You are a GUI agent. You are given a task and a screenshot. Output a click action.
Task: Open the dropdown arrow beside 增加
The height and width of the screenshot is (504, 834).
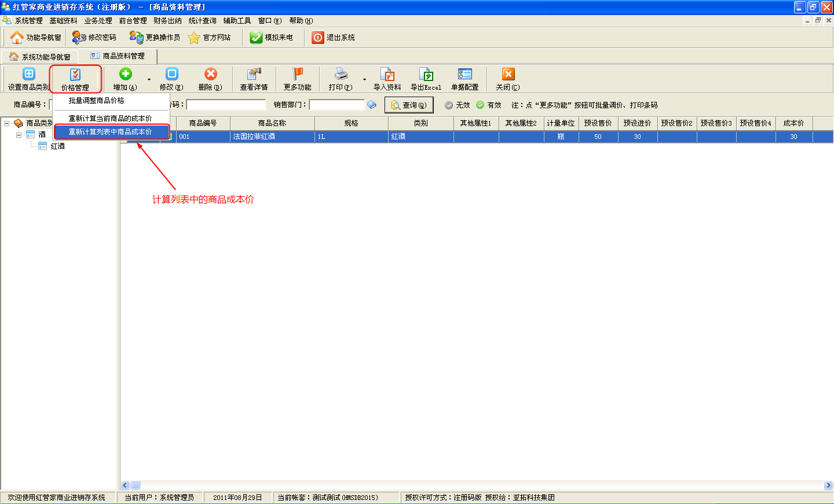(x=149, y=79)
